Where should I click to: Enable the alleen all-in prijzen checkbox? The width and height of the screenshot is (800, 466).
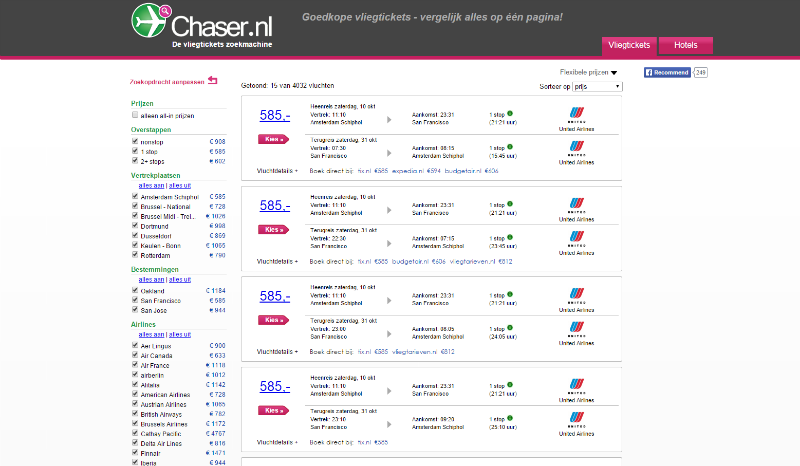135,115
